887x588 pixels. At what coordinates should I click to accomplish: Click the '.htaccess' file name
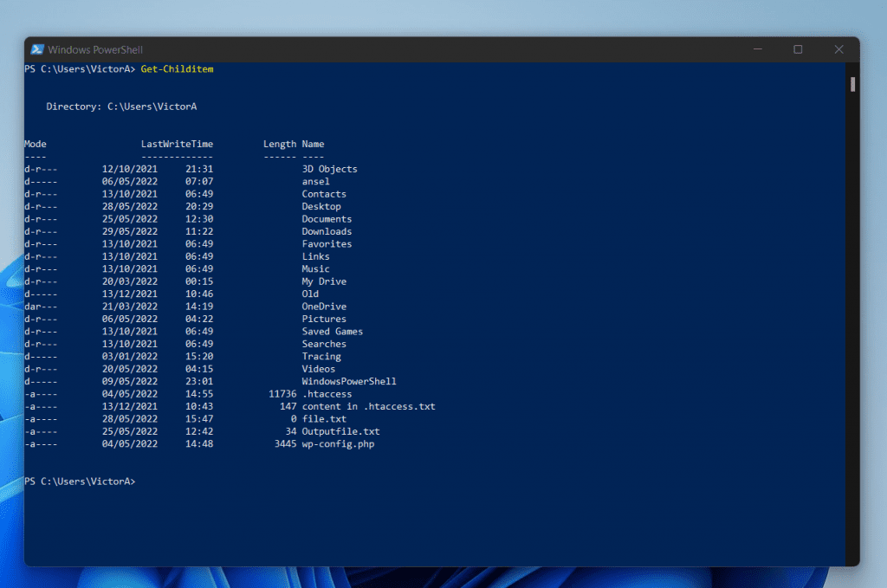point(327,394)
